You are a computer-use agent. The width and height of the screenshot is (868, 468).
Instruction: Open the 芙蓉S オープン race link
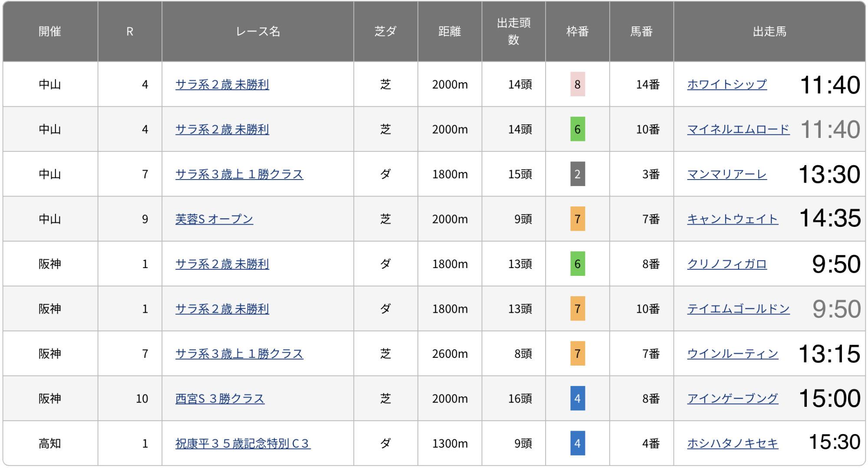214,219
